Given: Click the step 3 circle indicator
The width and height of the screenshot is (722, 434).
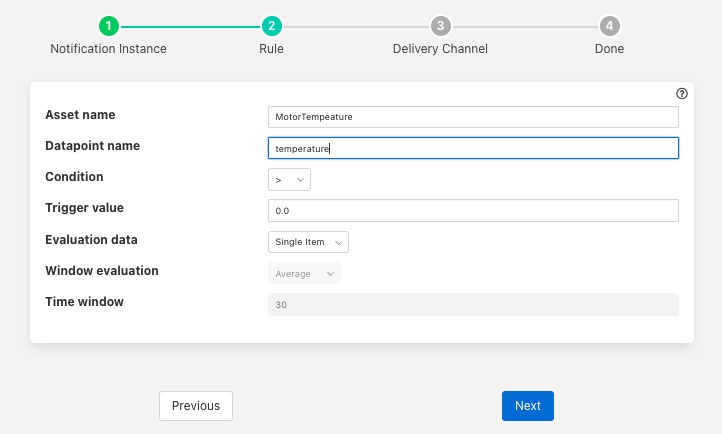Looking at the screenshot, I should [x=440, y=27].
